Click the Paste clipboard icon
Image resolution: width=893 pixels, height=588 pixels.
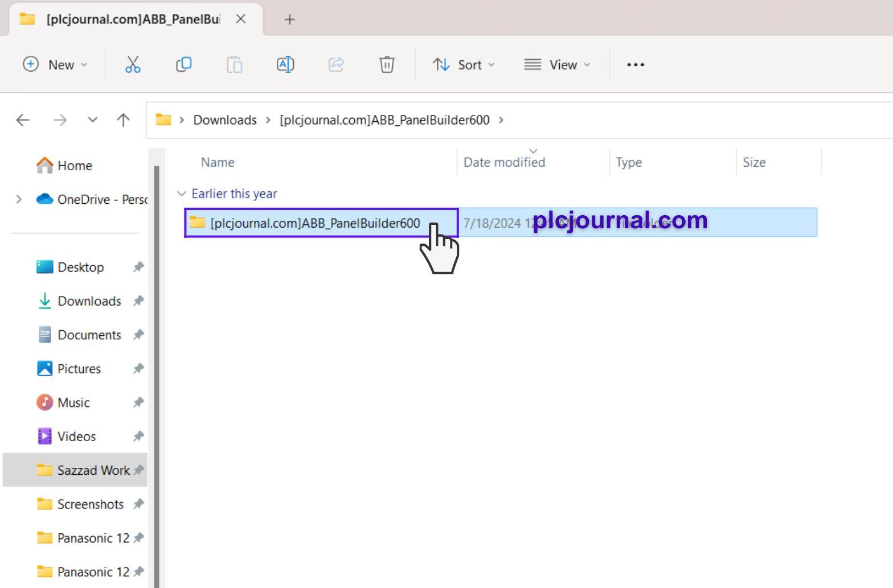(x=235, y=64)
